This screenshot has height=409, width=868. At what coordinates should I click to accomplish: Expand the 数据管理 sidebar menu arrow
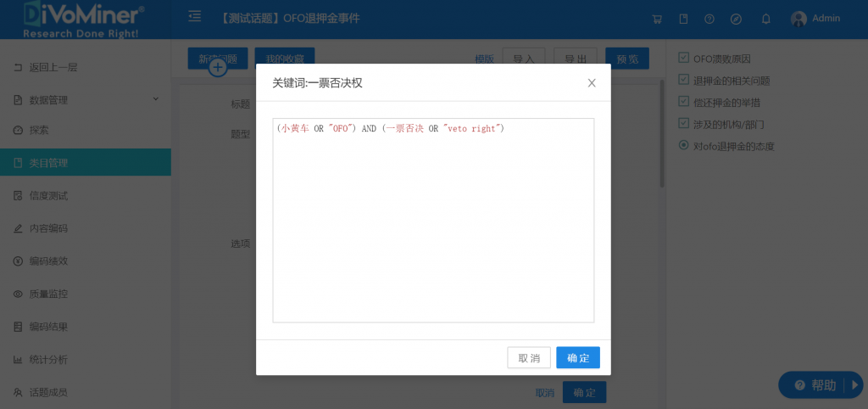click(155, 99)
